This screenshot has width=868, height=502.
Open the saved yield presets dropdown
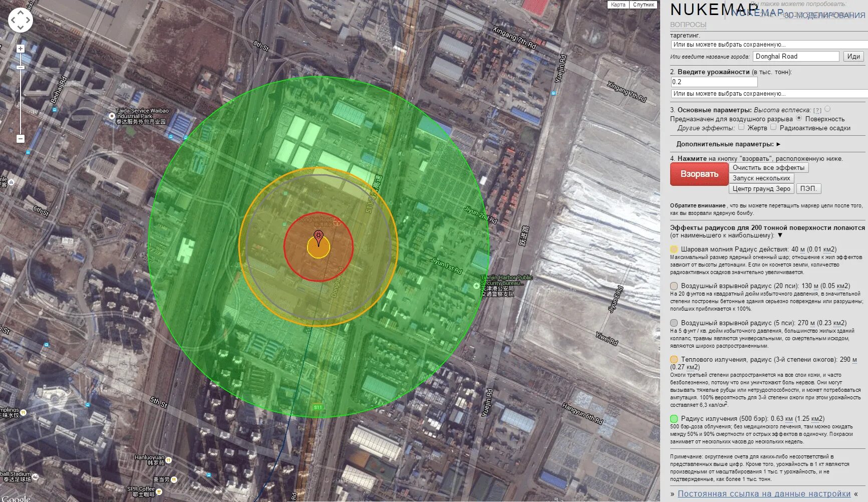pos(769,94)
